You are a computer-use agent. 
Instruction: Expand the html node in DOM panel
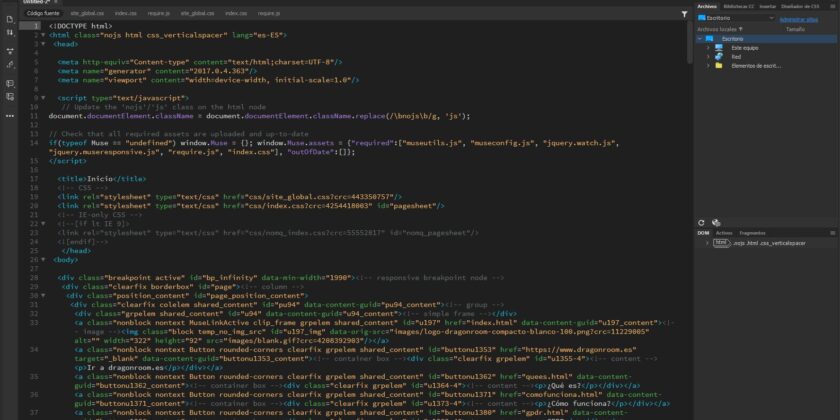(707, 243)
